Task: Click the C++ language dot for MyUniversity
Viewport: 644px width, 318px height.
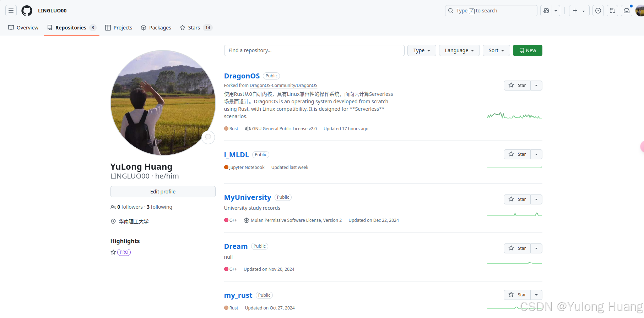Action: tap(226, 220)
